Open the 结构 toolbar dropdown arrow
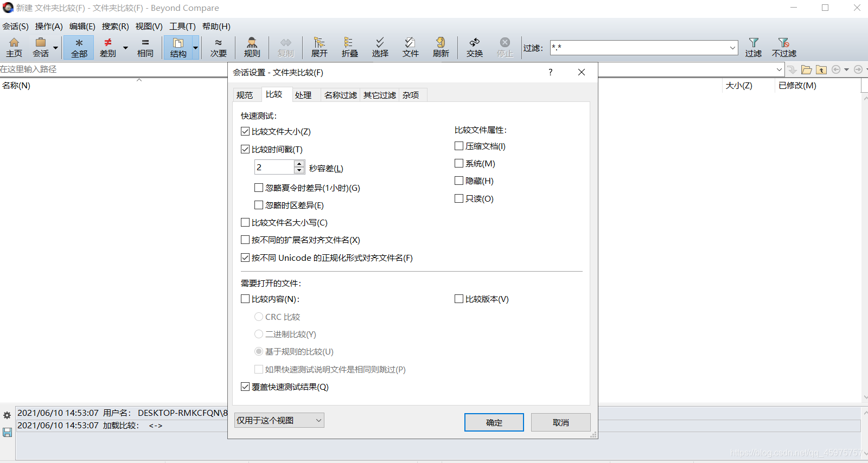 (x=195, y=48)
